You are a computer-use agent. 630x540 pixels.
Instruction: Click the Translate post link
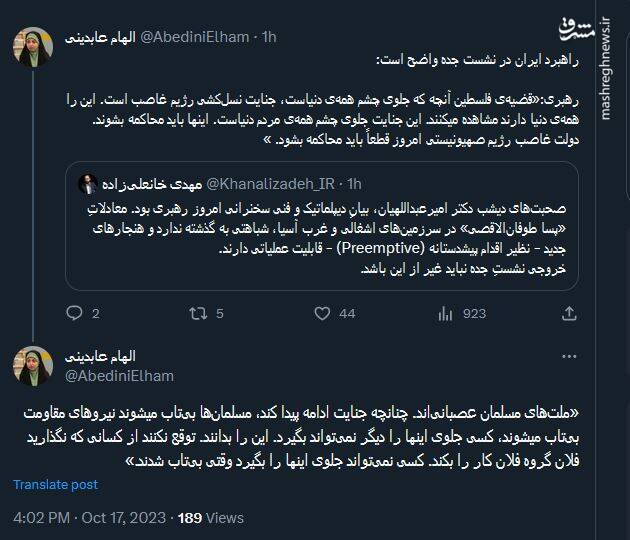pos(55,485)
